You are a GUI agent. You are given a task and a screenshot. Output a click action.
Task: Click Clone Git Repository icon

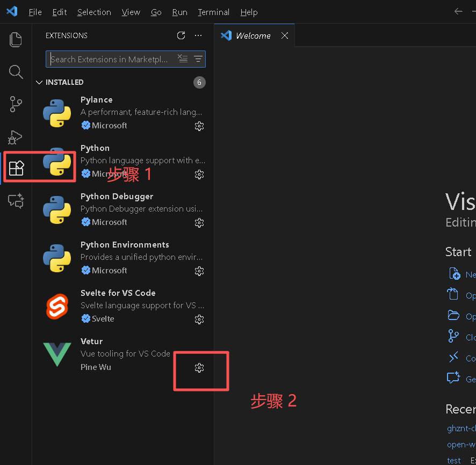pyautogui.click(x=453, y=336)
